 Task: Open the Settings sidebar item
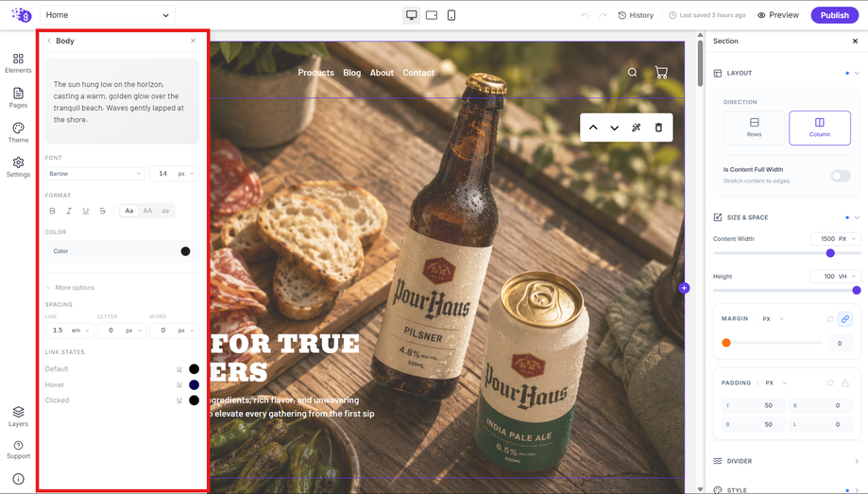pos(18,166)
